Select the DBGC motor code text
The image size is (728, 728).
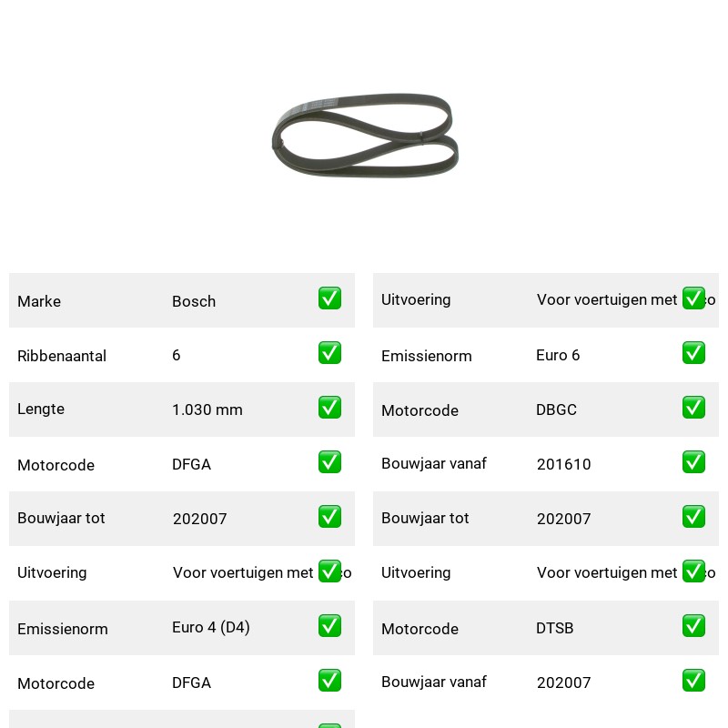[556, 409]
